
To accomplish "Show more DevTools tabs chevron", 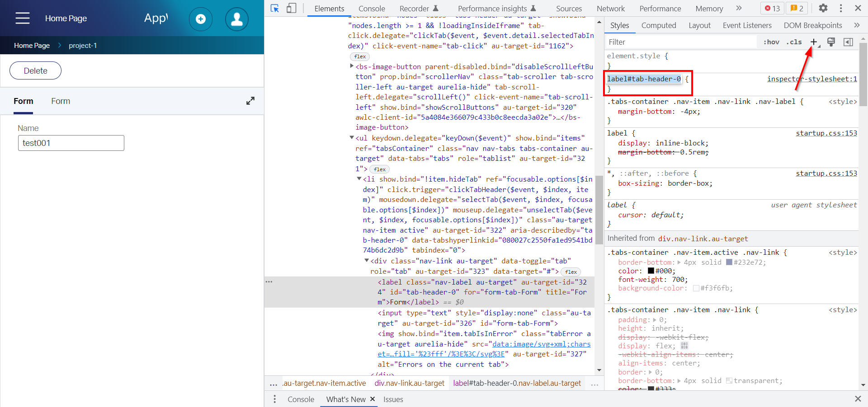I will 739,8.
